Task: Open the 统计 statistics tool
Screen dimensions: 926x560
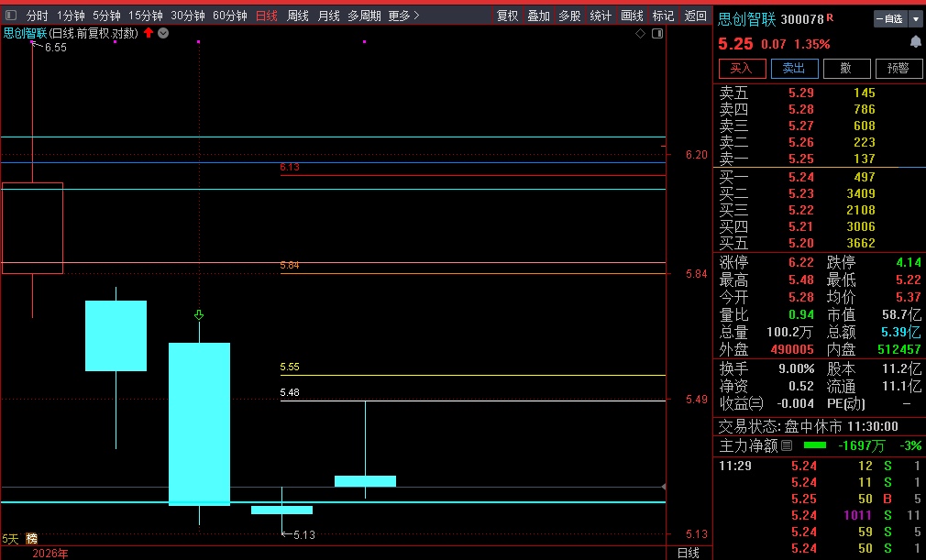Action: (x=601, y=16)
